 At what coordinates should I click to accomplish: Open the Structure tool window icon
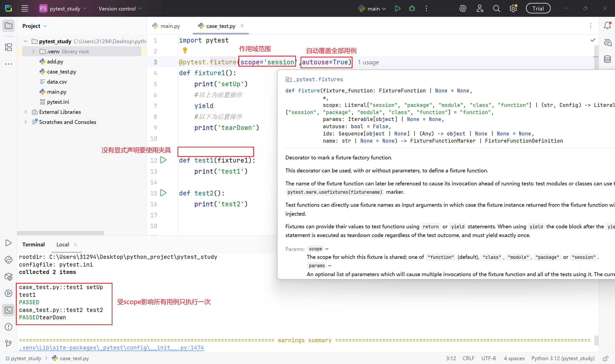9,47
